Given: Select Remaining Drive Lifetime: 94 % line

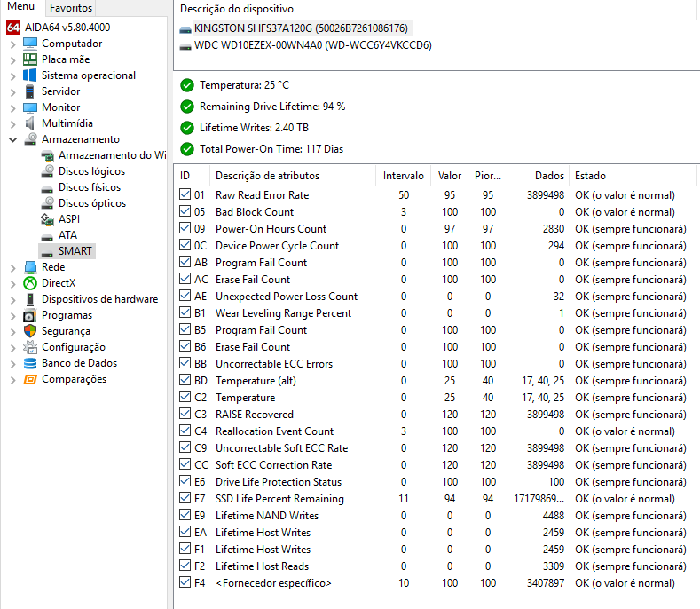Looking at the screenshot, I should (272, 107).
